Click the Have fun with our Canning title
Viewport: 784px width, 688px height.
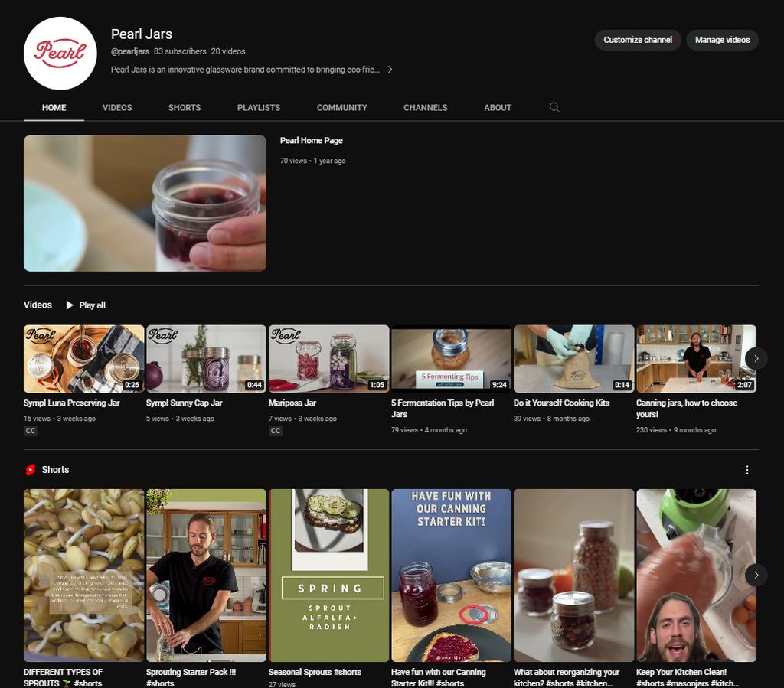pyautogui.click(x=439, y=677)
